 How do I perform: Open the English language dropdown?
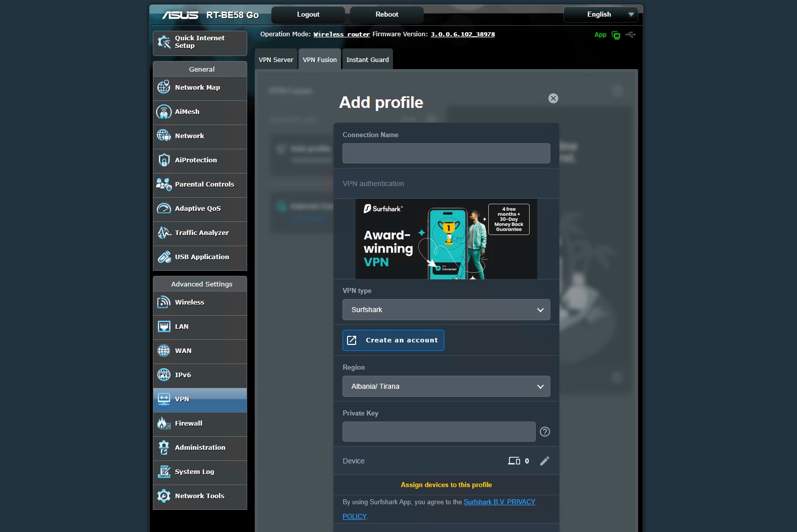coord(600,15)
